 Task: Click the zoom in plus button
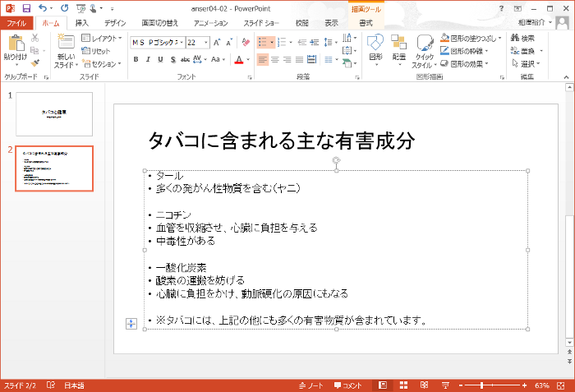(x=525, y=385)
